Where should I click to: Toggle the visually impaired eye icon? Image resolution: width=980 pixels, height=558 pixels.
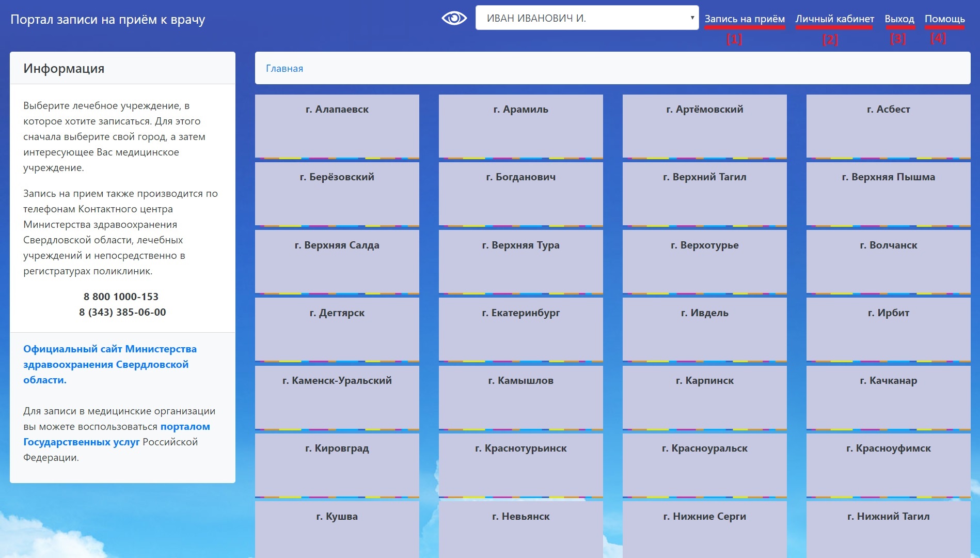(454, 19)
